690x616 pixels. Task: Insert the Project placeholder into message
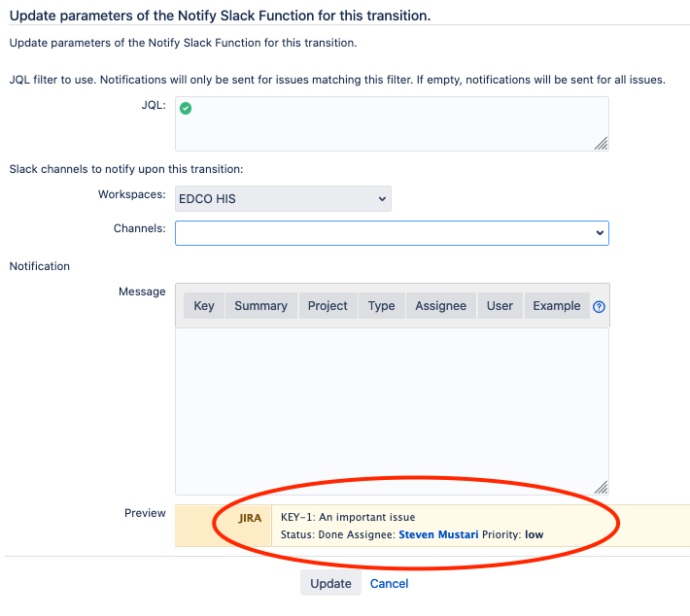[328, 306]
